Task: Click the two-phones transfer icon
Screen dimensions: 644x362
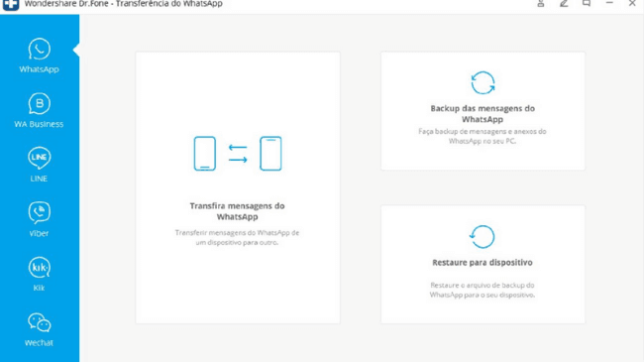Action: point(238,154)
